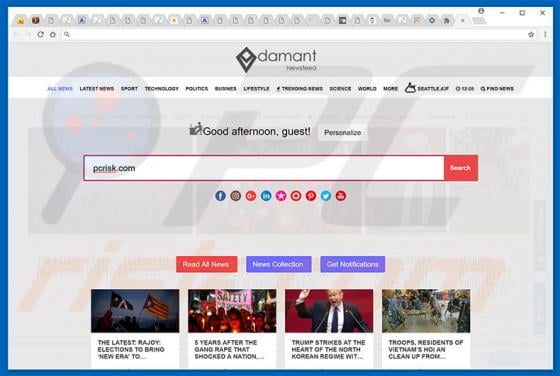Image resolution: width=560 pixels, height=376 pixels.
Task: Reload the page with the refresh icon
Action: tap(40, 34)
